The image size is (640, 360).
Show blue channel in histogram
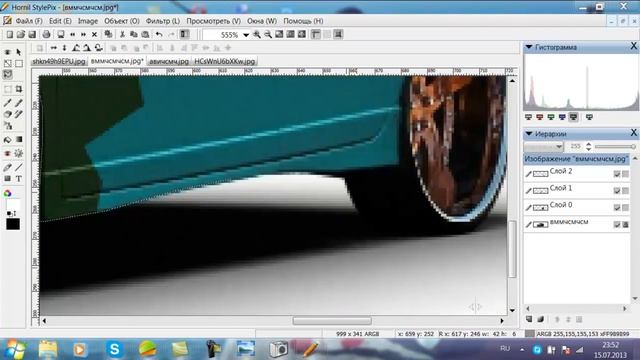tap(562, 118)
